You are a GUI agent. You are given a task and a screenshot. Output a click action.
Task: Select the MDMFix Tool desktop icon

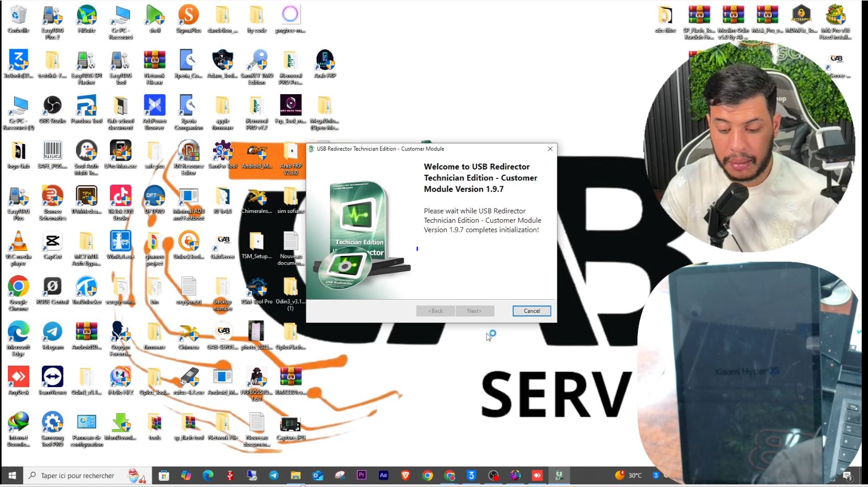[801, 19]
